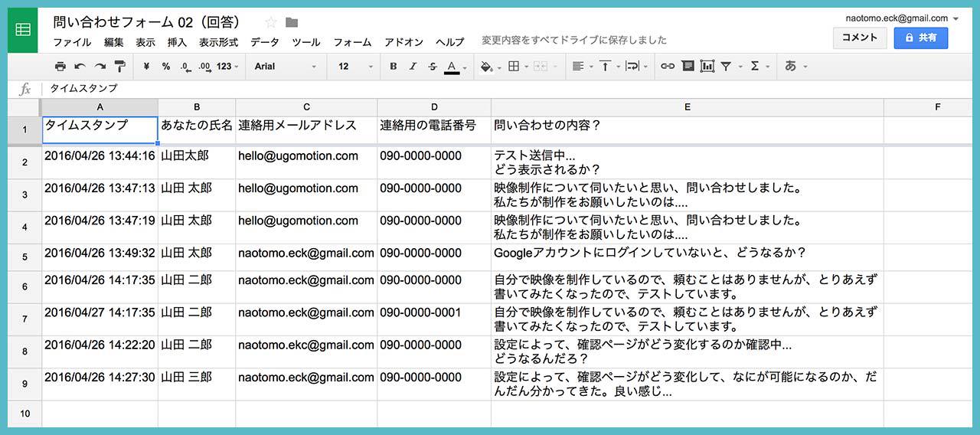Insert a comment from the toolbar

(x=688, y=67)
